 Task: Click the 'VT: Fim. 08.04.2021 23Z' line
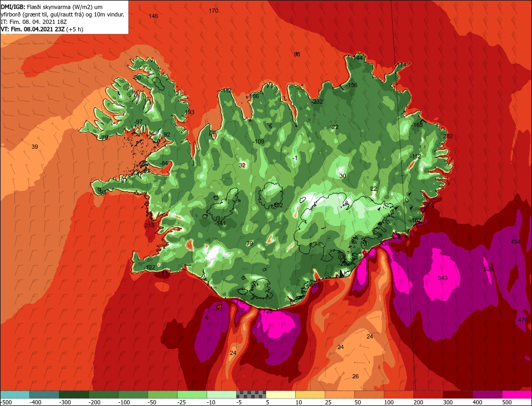(x=33, y=29)
